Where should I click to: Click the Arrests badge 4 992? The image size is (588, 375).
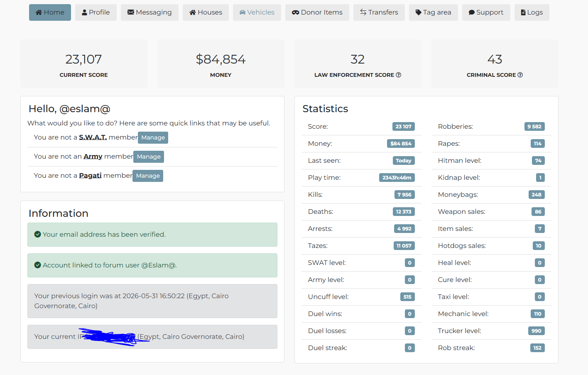pos(404,229)
